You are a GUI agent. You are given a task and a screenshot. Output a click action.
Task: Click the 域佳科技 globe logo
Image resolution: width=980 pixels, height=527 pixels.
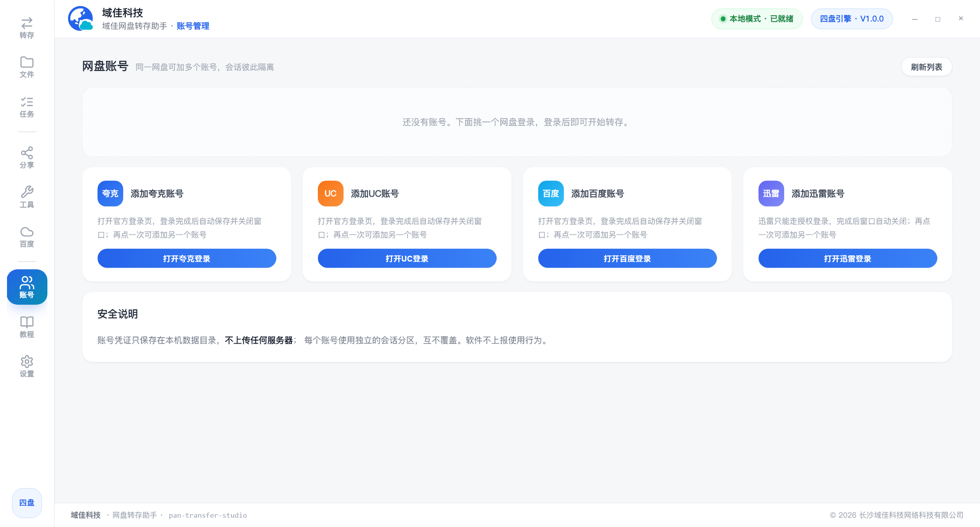tap(80, 19)
